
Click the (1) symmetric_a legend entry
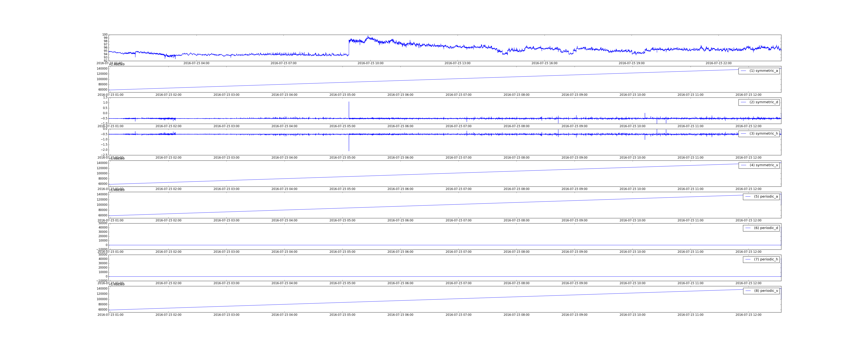pyautogui.click(x=759, y=71)
